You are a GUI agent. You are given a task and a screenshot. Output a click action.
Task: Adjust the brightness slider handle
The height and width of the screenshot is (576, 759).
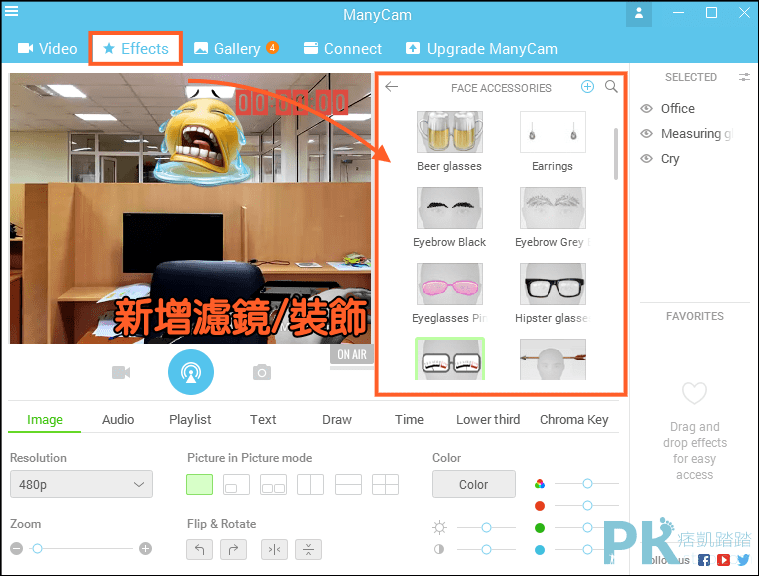(486, 527)
